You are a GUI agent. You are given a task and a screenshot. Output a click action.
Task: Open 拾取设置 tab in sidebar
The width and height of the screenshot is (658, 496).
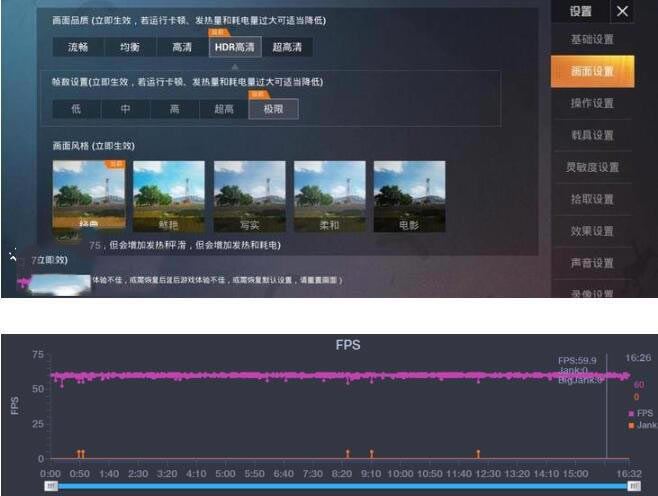click(592, 199)
